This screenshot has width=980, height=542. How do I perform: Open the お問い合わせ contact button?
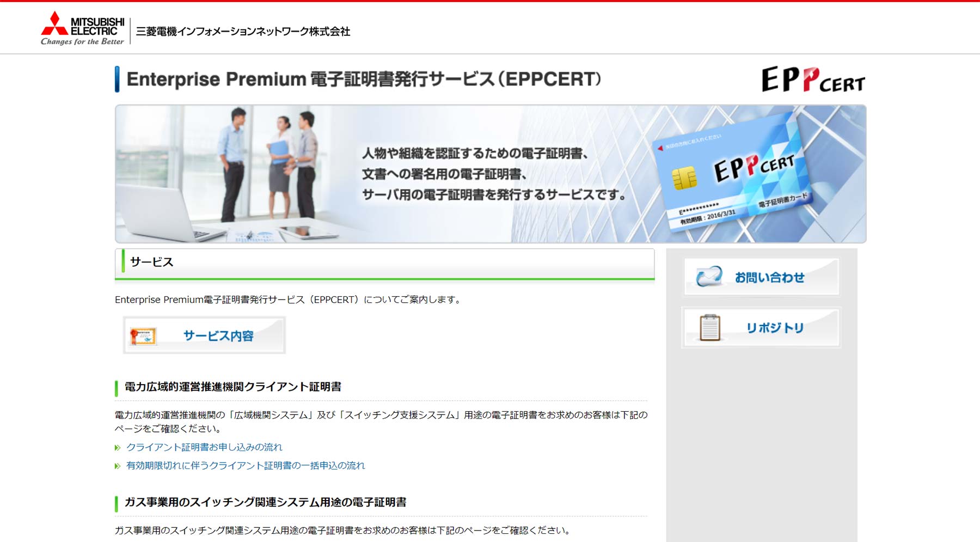pyautogui.click(x=761, y=277)
